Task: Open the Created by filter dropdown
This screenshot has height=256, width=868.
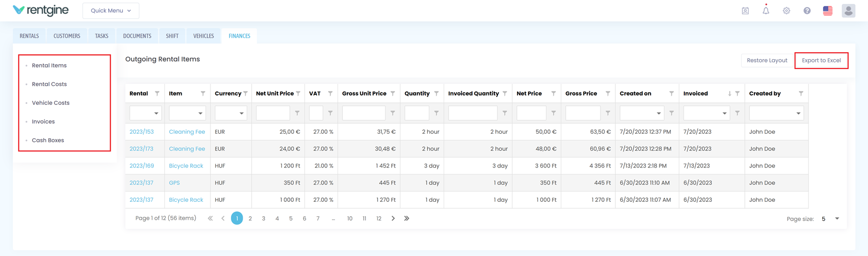Action: tap(776, 113)
